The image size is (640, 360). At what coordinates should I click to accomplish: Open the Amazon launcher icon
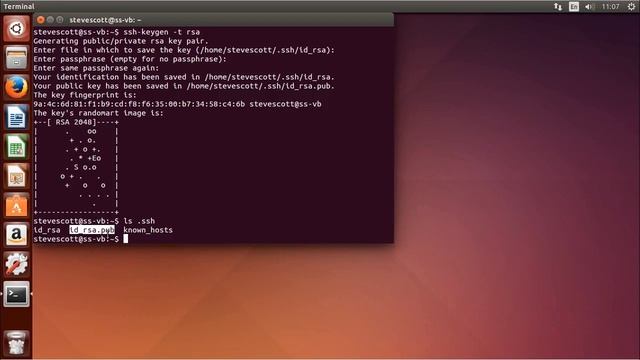[16, 235]
